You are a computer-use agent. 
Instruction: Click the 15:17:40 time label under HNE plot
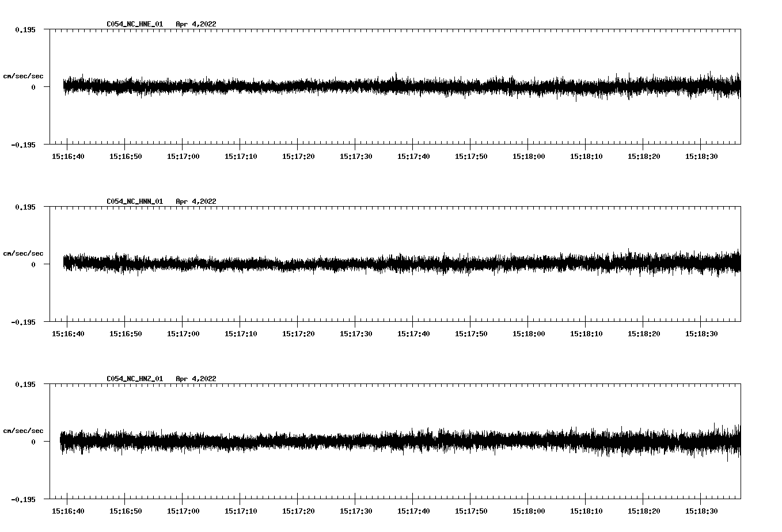pos(413,157)
